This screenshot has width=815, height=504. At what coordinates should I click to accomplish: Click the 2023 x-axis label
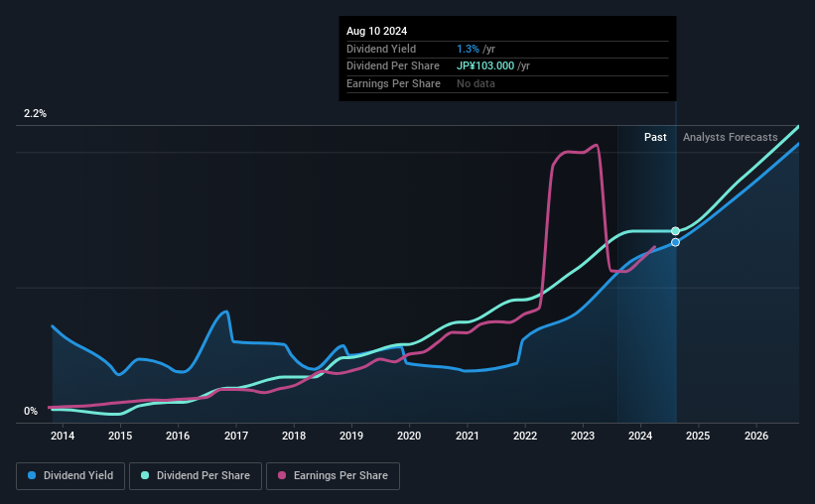pyautogui.click(x=583, y=436)
